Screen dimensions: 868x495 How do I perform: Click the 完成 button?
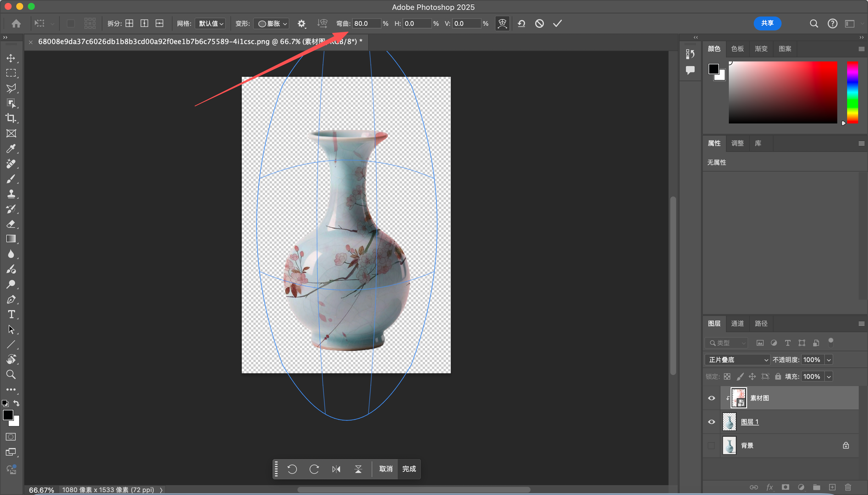point(409,469)
